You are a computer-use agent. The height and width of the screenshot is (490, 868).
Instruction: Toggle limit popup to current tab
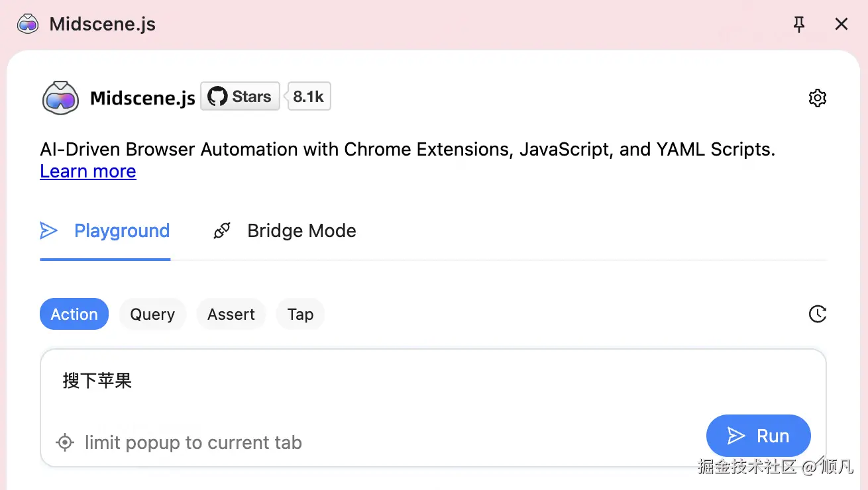coord(180,442)
